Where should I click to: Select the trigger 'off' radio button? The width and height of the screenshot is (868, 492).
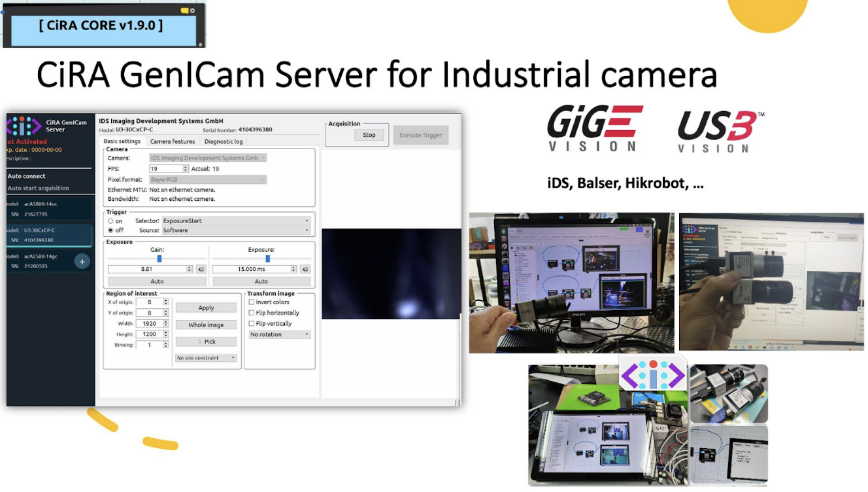(110, 230)
